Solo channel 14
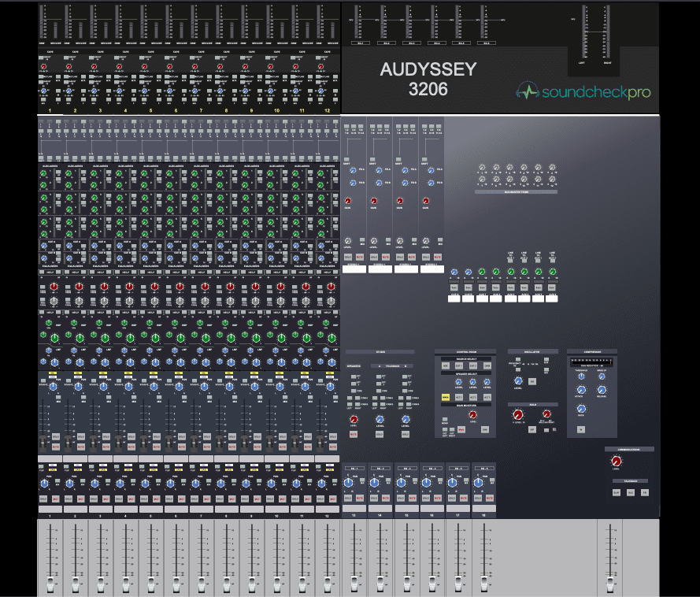 coord(374,498)
